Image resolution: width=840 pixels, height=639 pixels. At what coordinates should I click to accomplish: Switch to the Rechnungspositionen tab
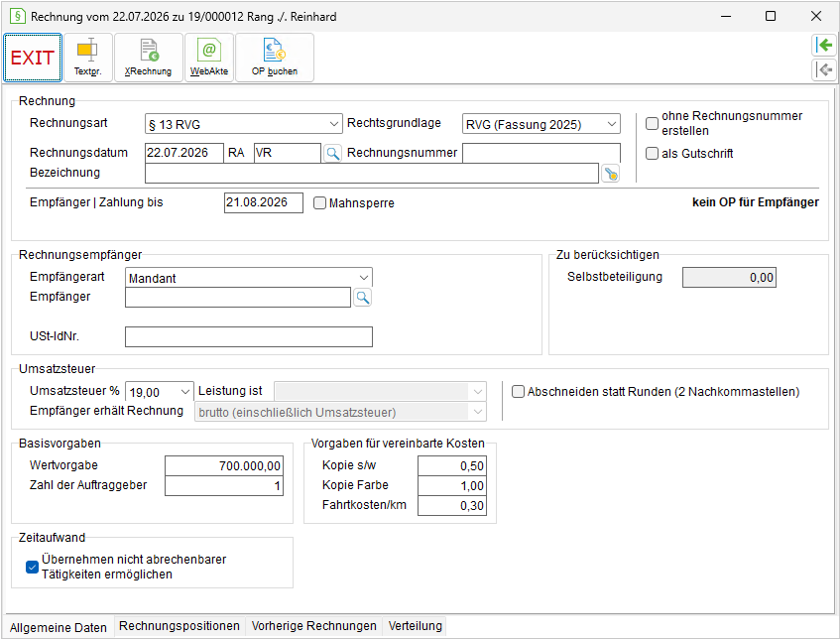179,625
